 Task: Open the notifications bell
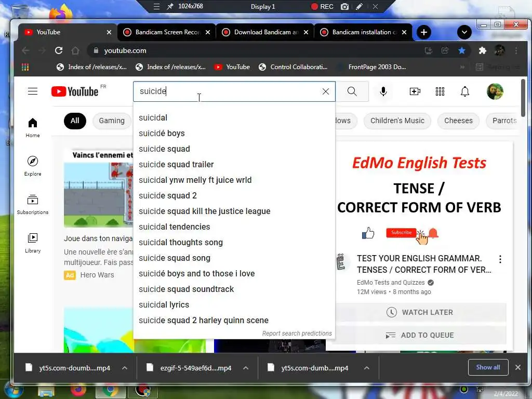[465, 91]
